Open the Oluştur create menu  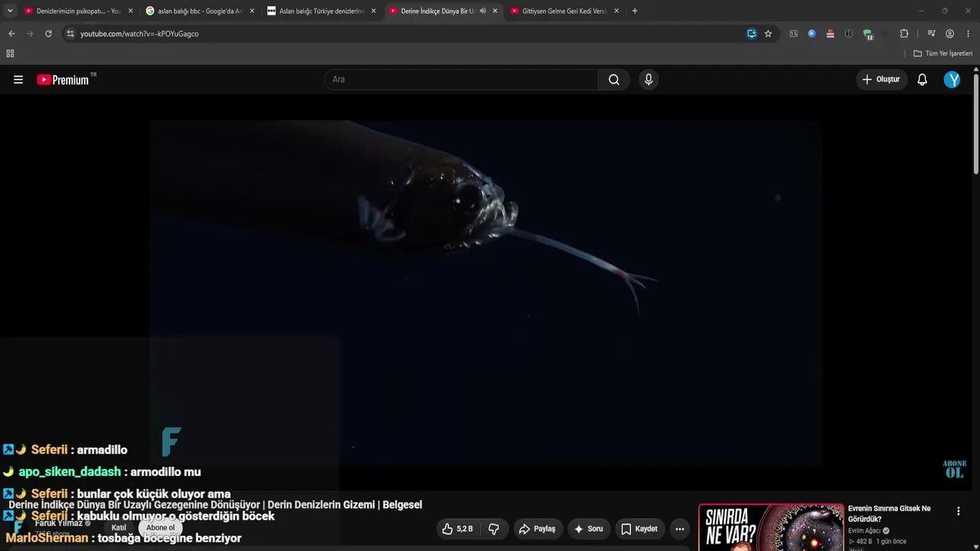pos(881,80)
